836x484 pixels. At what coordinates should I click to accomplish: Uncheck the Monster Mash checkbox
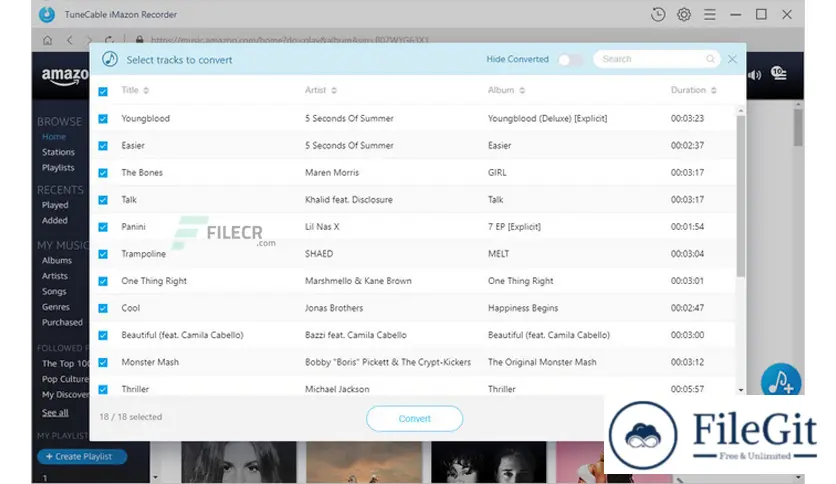click(x=103, y=363)
